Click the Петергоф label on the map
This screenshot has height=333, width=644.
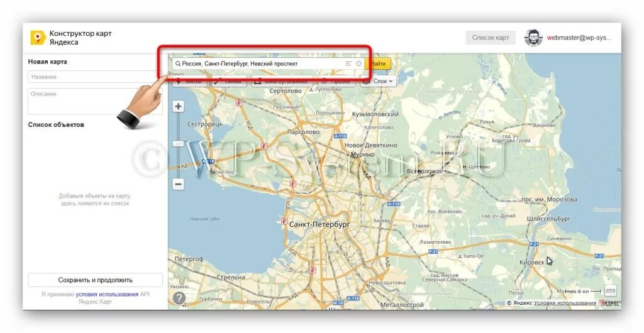pyautogui.click(x=189, y=259)
